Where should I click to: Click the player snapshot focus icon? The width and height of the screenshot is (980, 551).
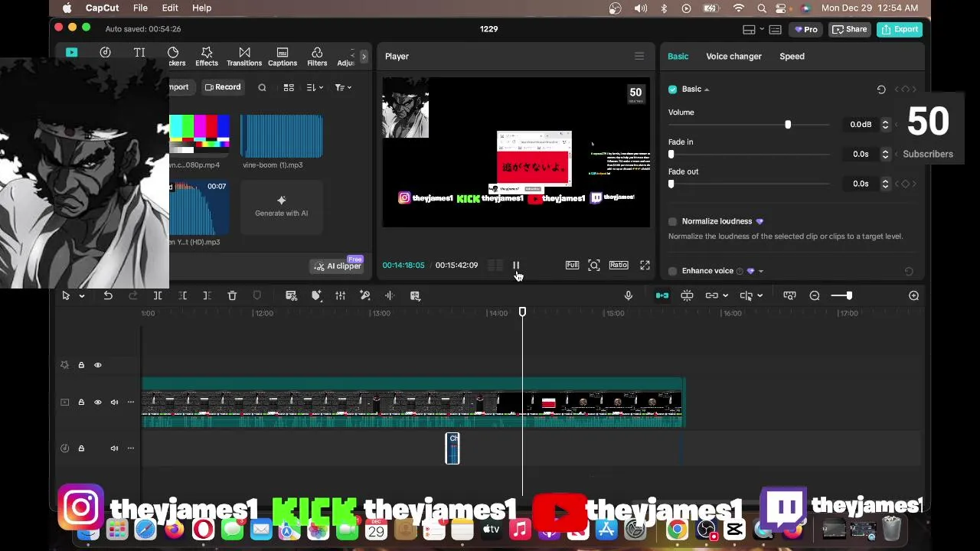pyautogui.click(x=594, y=265)
